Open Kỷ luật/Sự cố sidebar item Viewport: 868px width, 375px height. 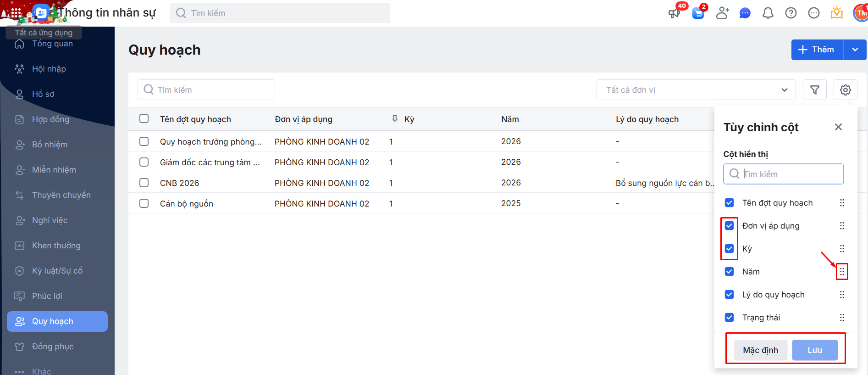[57, 271]
